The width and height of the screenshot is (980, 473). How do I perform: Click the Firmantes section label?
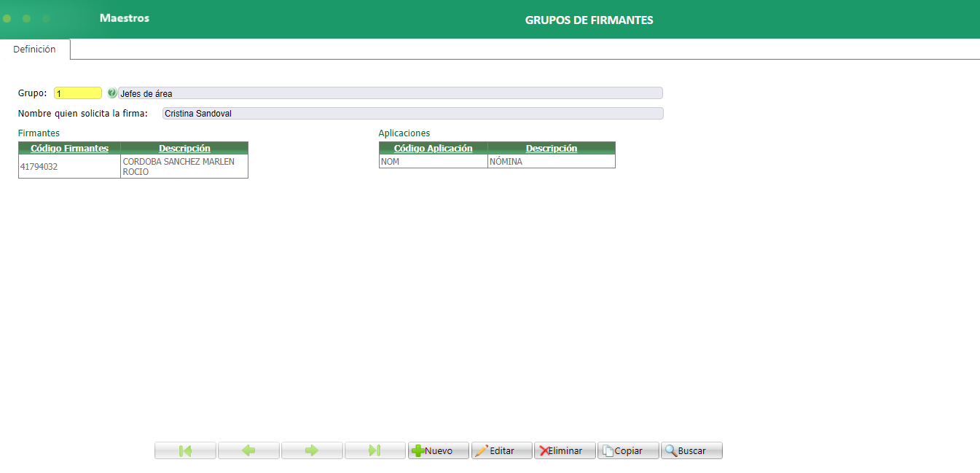pos(39,133)
